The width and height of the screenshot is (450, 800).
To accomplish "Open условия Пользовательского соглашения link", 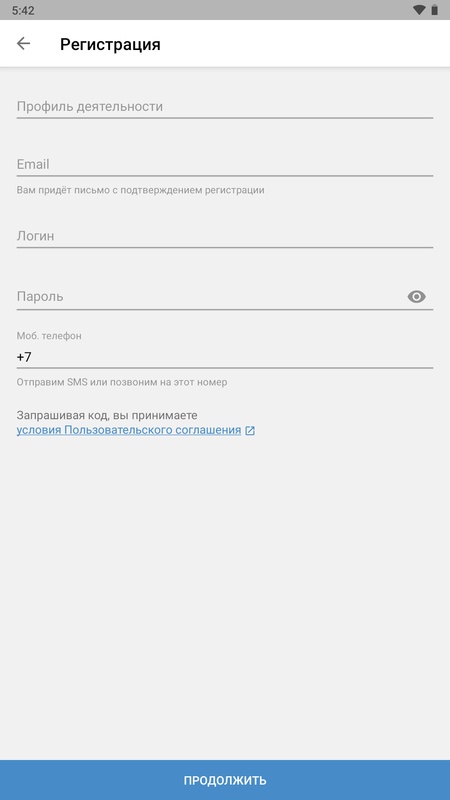I will click(129, 430).
